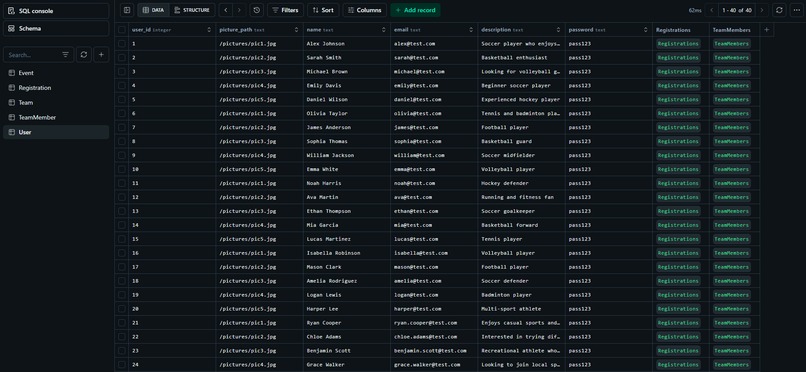Open the password column sort arrows
This screenshot has width=806, height=372.
[646, 30]
